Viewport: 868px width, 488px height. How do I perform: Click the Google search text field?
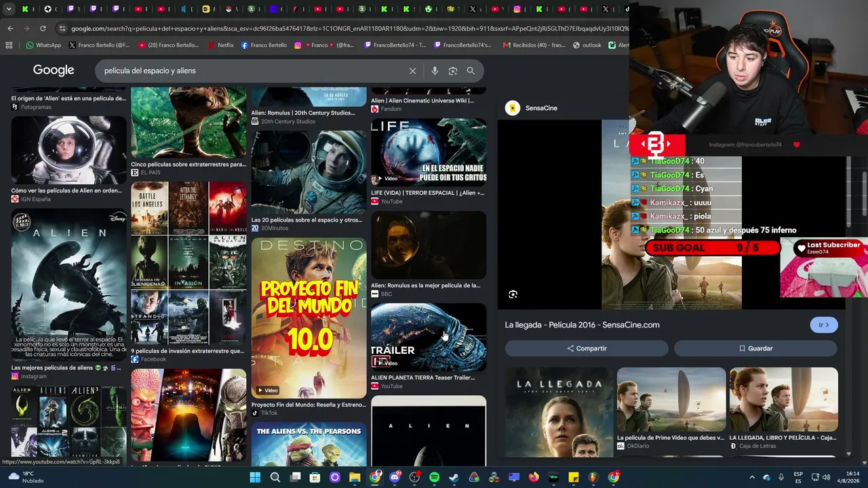251,70
